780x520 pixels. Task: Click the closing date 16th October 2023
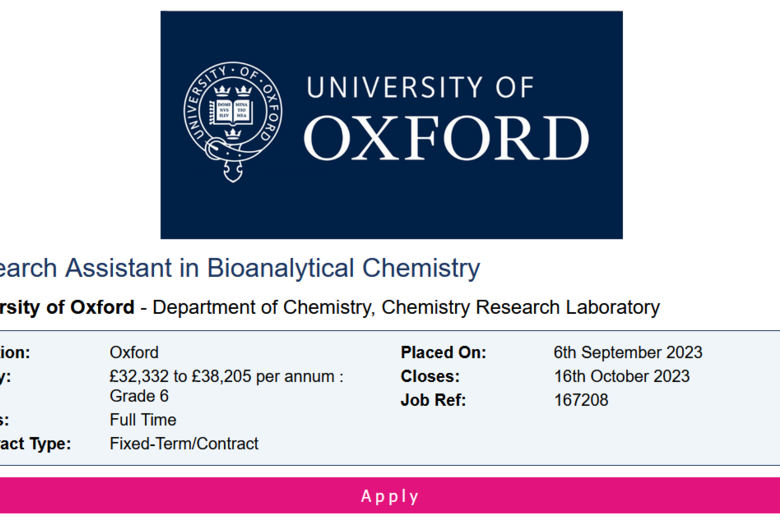pos(622,376)
